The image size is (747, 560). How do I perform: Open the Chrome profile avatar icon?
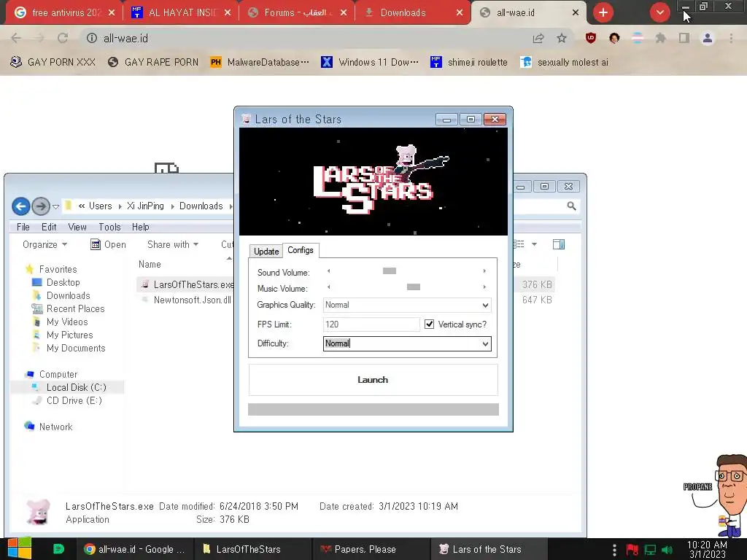[x=708, y=38]
